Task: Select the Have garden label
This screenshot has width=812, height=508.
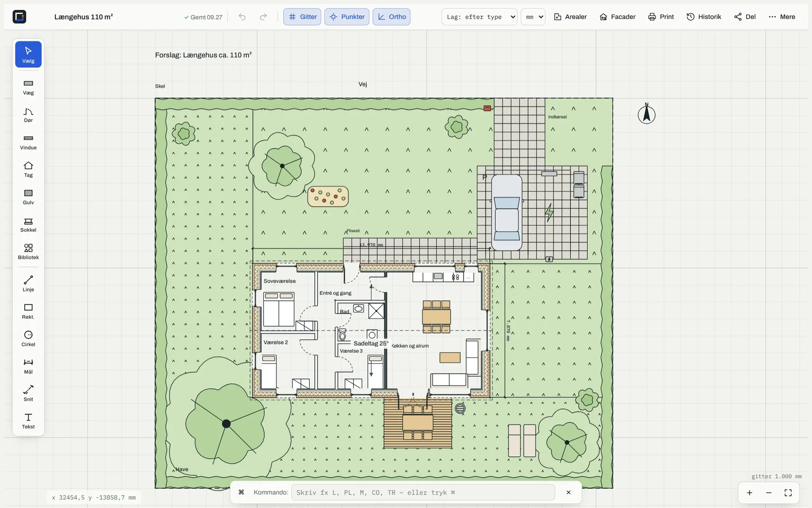Action: pyautogui.click(x=182, y=469)
